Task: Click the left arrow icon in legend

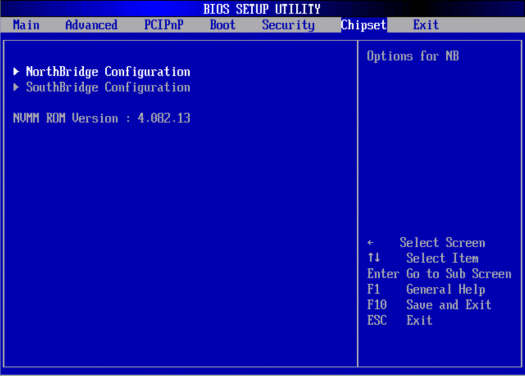Action: click(x=370, y=243)
